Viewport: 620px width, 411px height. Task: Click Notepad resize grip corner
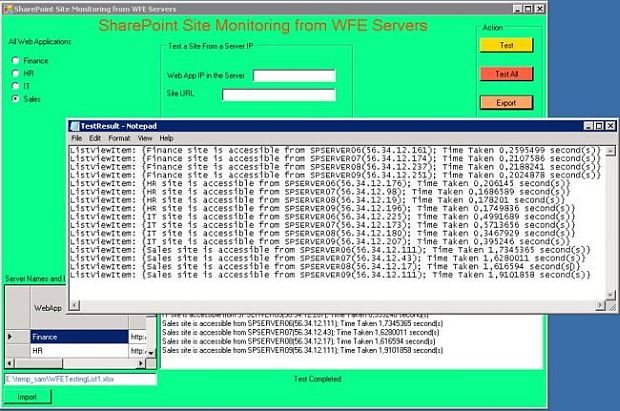pyautogui.click(x=611, y=306)
